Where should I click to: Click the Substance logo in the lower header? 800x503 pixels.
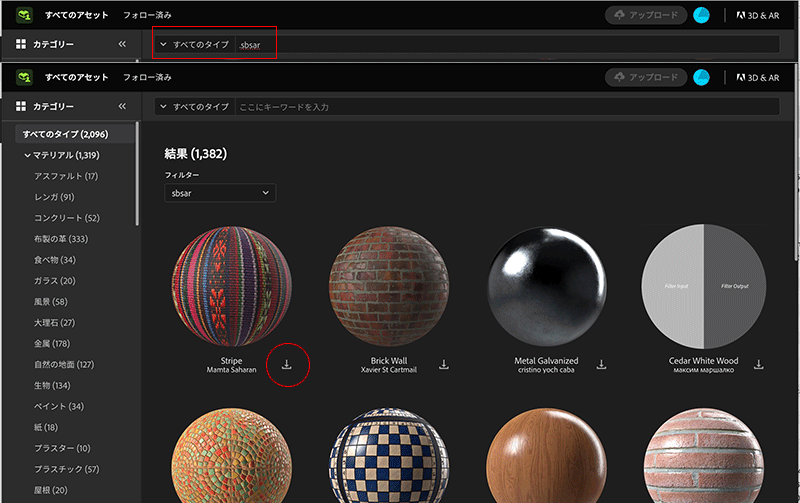(25, 78)
